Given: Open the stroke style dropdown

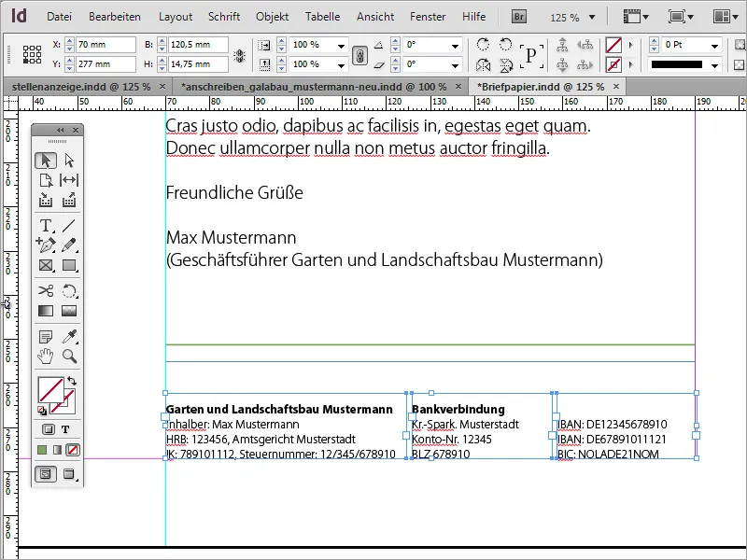Looking at the screenshot, I should (x=714, y=64).
